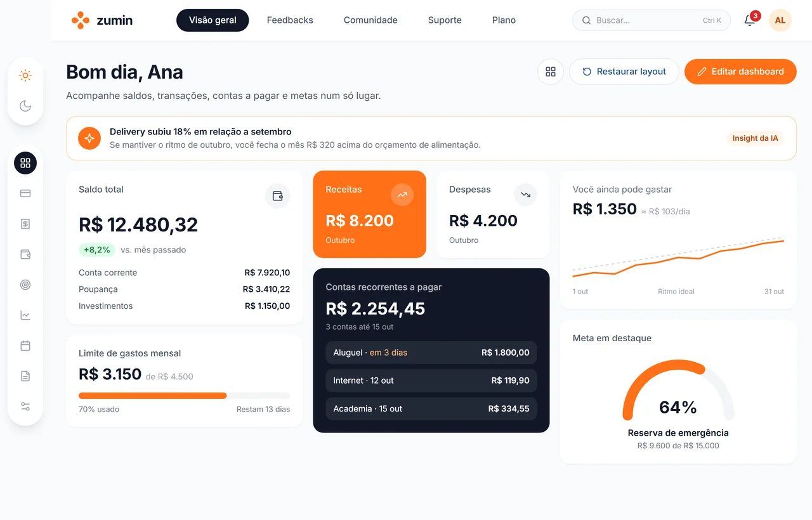Click the zumin logo icon
Viewport: 812px width, 520px height.
[x=81, y=20]
